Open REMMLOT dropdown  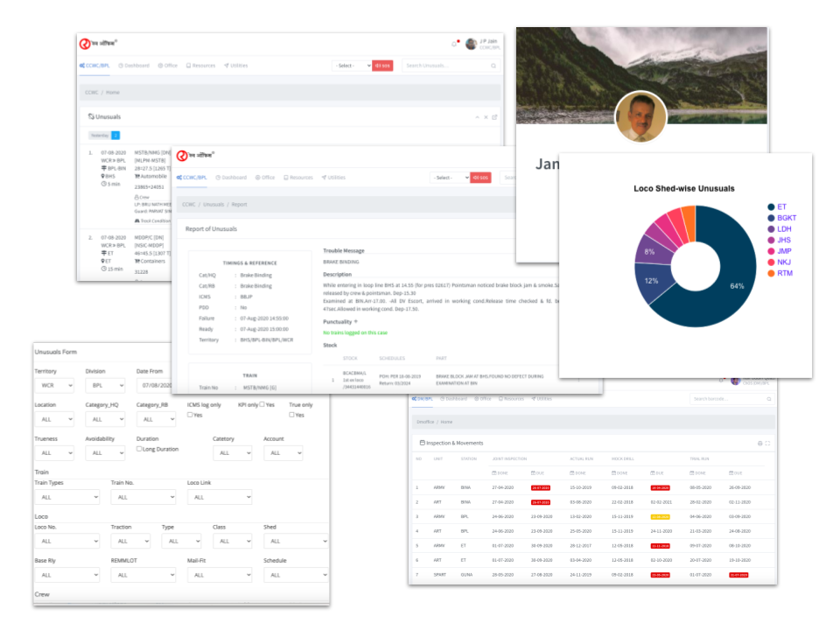click(143, 575)
